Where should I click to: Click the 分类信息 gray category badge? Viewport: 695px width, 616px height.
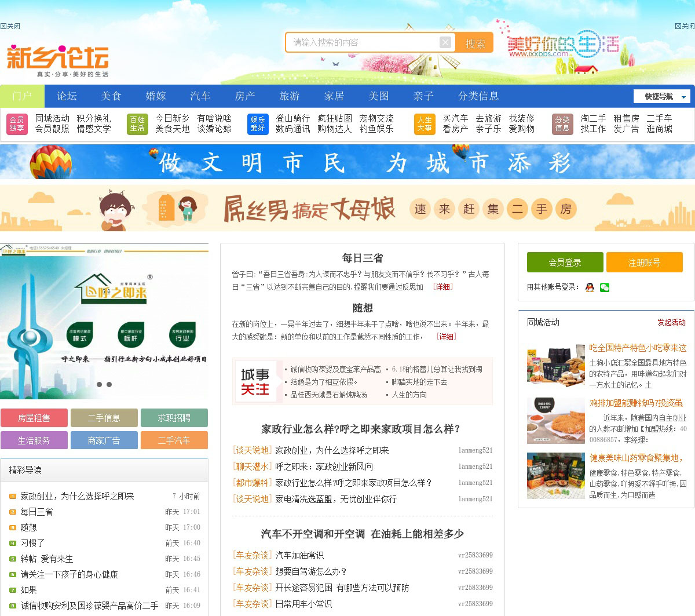(562, 124)
